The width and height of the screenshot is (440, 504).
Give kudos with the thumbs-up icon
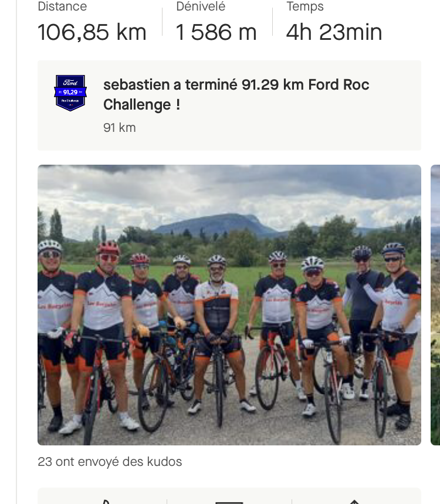click(x=104, y=502)
